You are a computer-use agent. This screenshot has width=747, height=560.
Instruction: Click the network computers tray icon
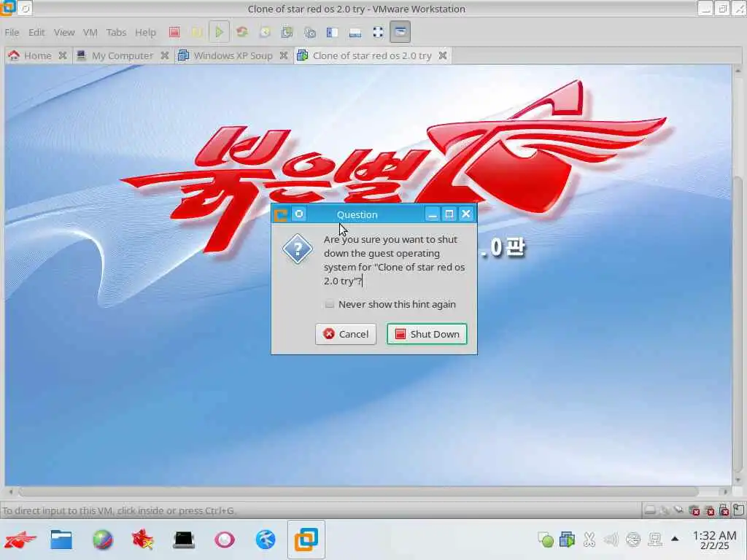pyautogui.click(x=654, y=540)
